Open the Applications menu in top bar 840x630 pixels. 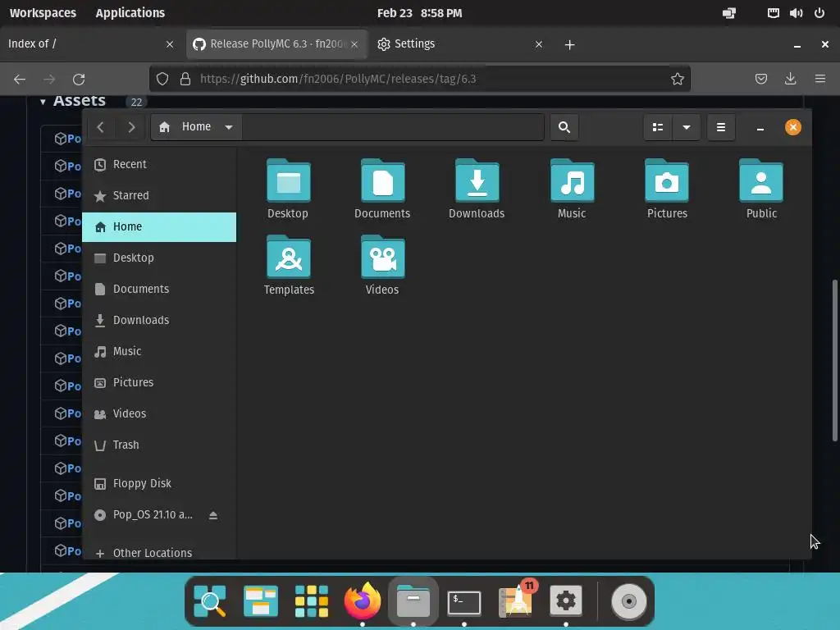[x=130, y=13]
